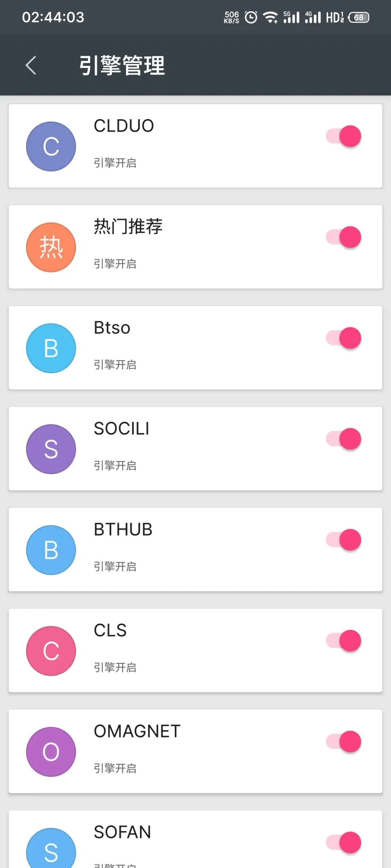
Task: Disable the CLDUO engine toggle
Action: [x=344, y=136]
